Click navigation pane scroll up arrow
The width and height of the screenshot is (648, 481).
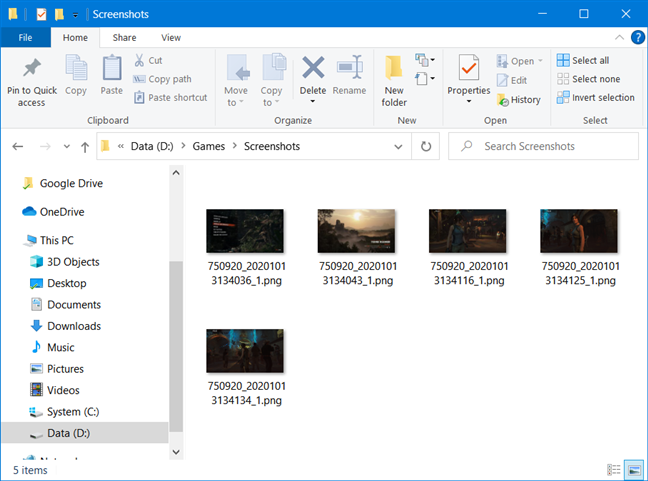coord(176,173)
